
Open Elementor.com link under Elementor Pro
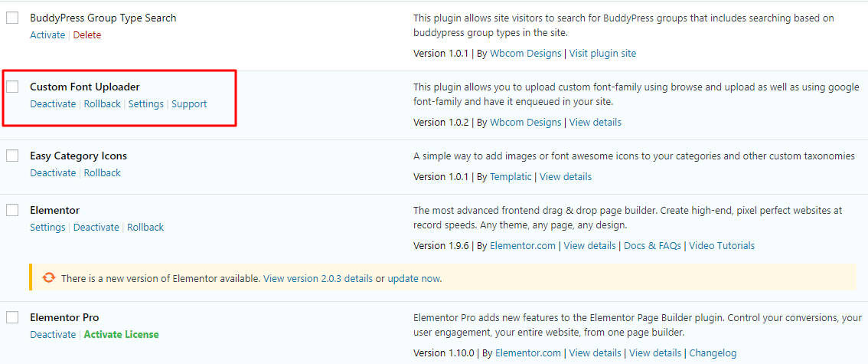(x=528, y=353)
